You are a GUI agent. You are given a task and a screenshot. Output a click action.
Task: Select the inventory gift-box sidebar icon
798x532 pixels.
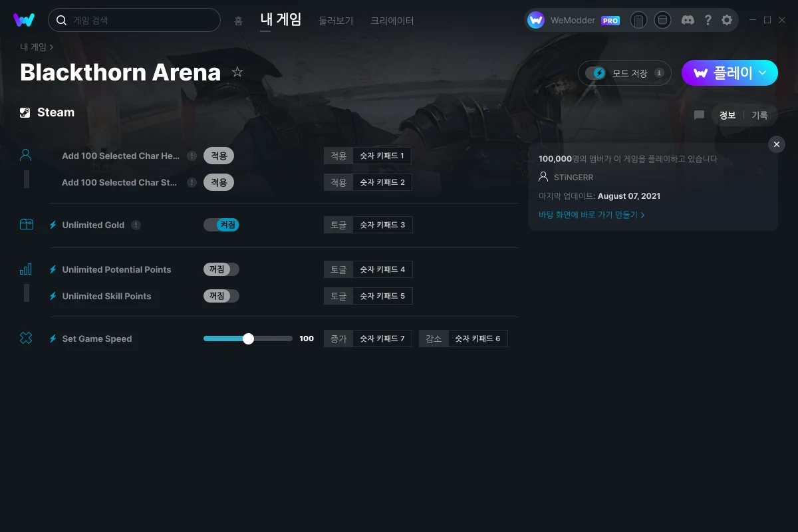(25, 225)
